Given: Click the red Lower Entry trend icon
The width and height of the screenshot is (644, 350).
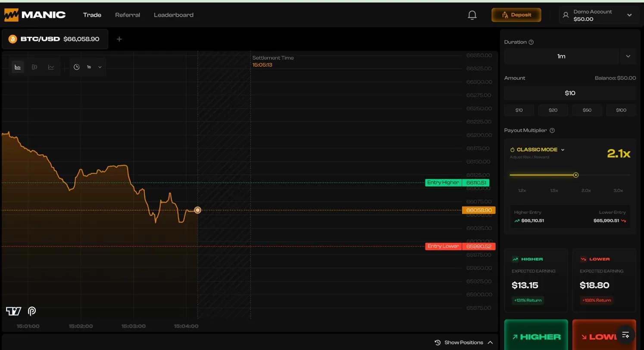Looking at the screenshot, I should (623, 221).
